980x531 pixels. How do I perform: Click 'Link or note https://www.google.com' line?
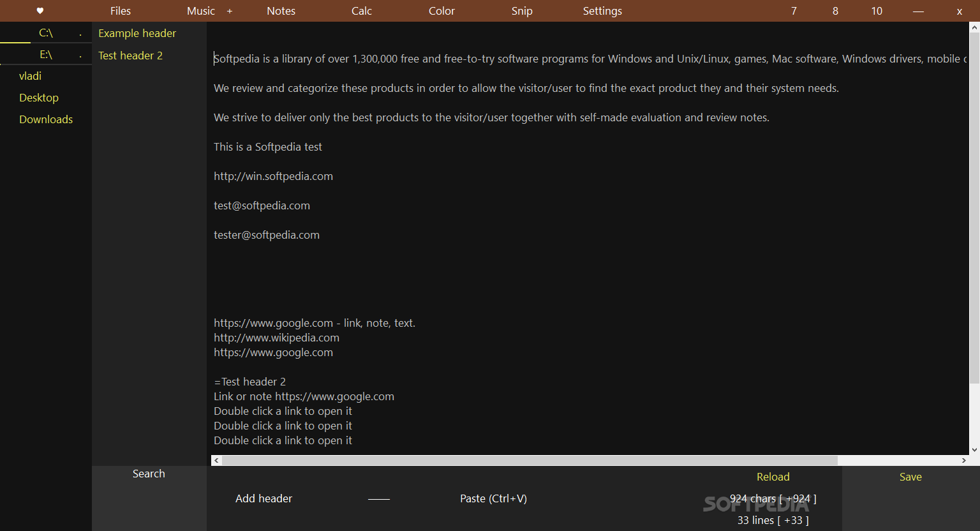tap(304, 396)
